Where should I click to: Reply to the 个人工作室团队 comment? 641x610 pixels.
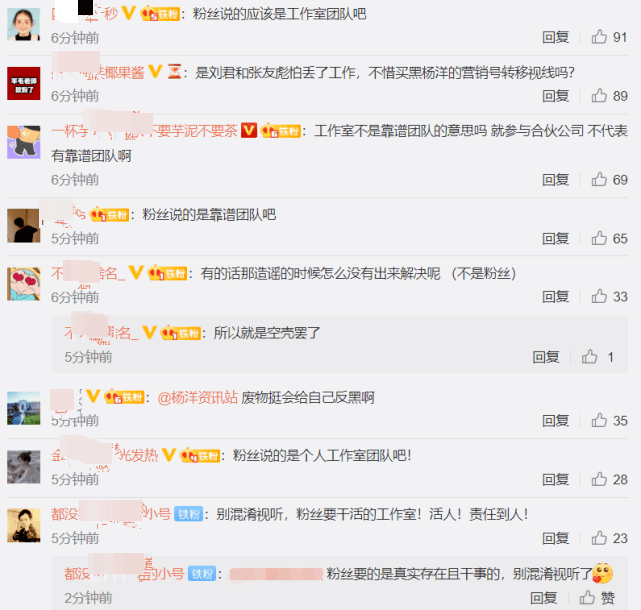[x=556, y=479]
